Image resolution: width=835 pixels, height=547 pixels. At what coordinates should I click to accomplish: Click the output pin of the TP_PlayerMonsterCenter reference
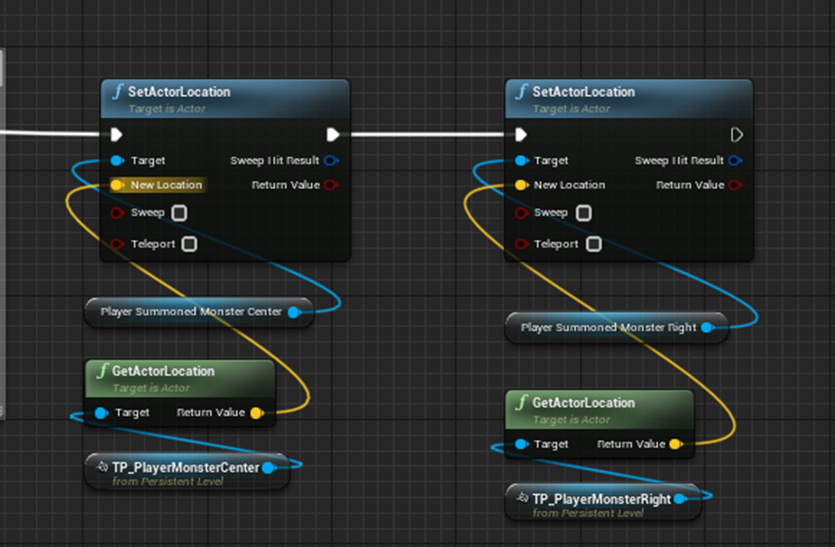[269, 468]
